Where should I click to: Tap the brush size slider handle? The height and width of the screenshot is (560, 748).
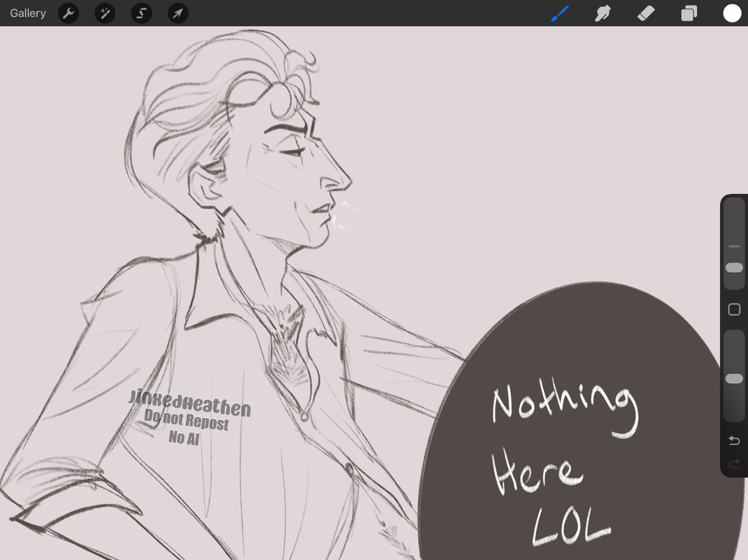[x=734, y=267]
